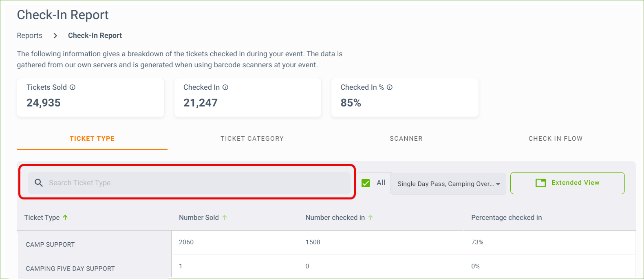Open the Check In Flow tab
Screen dimensions: 644x279
[556, 139]
